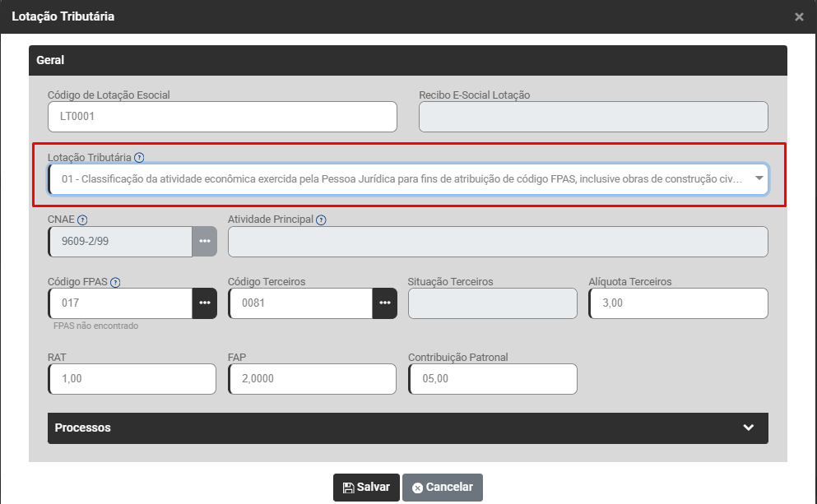Open CNAE lookup ellipsis button
Viewport: 817px width, 504px height.
tap(205, 241)
